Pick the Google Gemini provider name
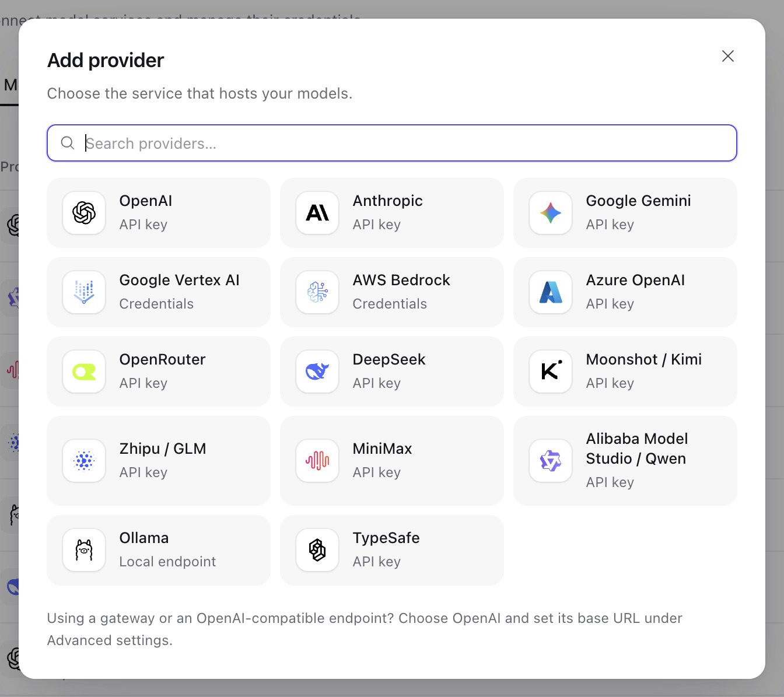This screenshot has width=784, height=697. [x=639, y=201]
